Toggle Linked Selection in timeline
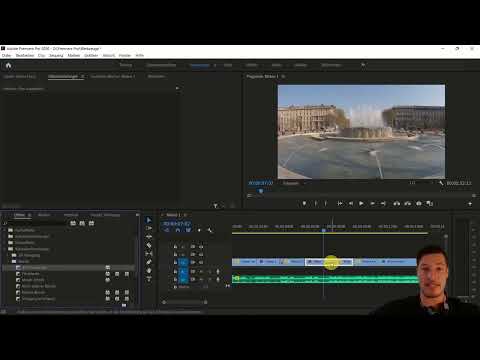480x360 pixels. point(188,230)
